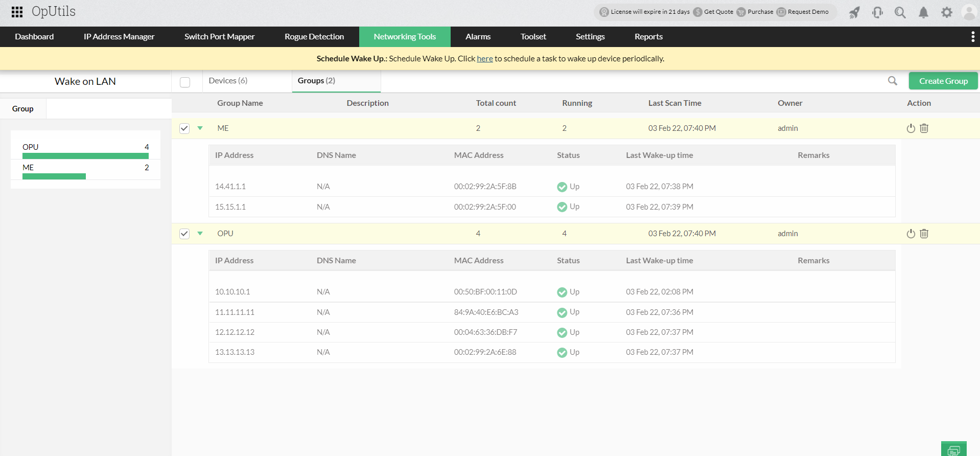The image size is (980, 456).
Task: Click the OPU green bar in Group chart
Action: [85, 156]
